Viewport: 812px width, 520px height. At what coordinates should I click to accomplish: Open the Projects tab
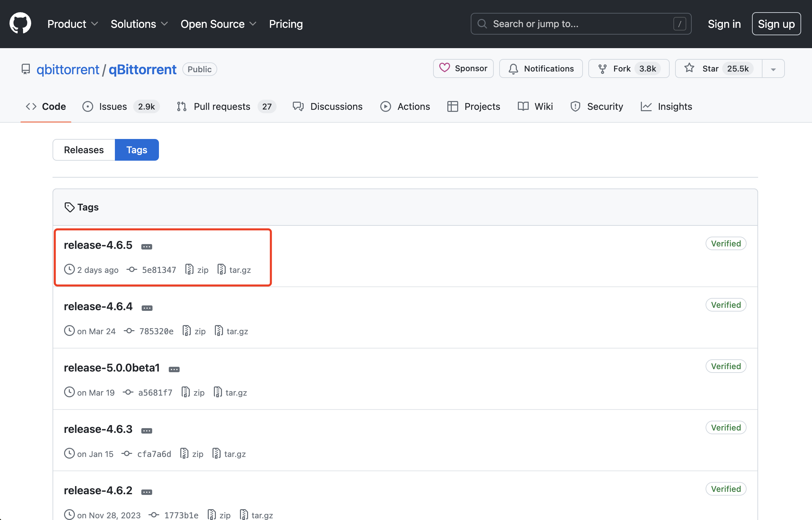click(x=473, y=106)
